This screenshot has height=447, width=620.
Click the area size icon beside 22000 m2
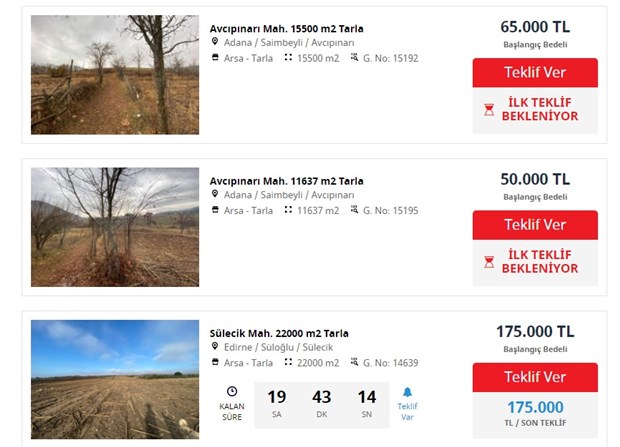[x=288, y=362]
